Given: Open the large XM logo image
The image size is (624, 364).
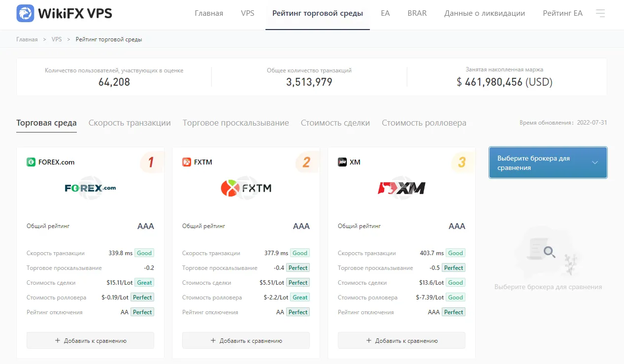Looking at the screenshot, I should pyautogui.click(x=401, y=188).
